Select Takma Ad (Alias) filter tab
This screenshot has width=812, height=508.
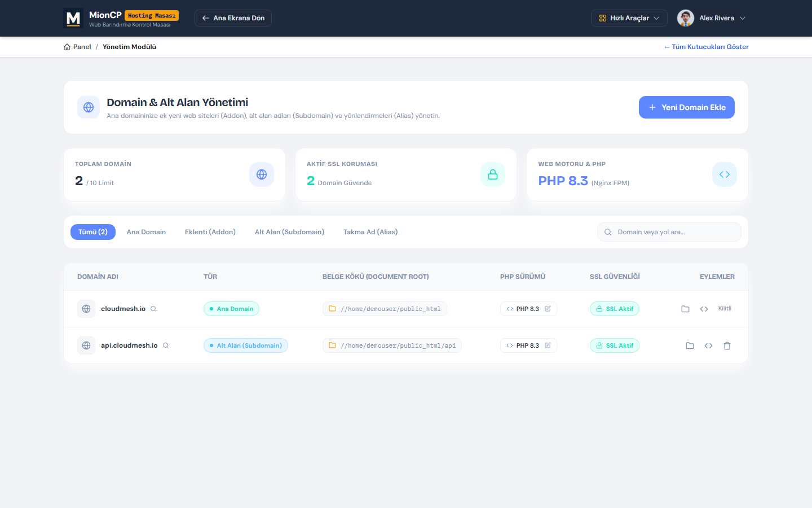coord(370,232)
